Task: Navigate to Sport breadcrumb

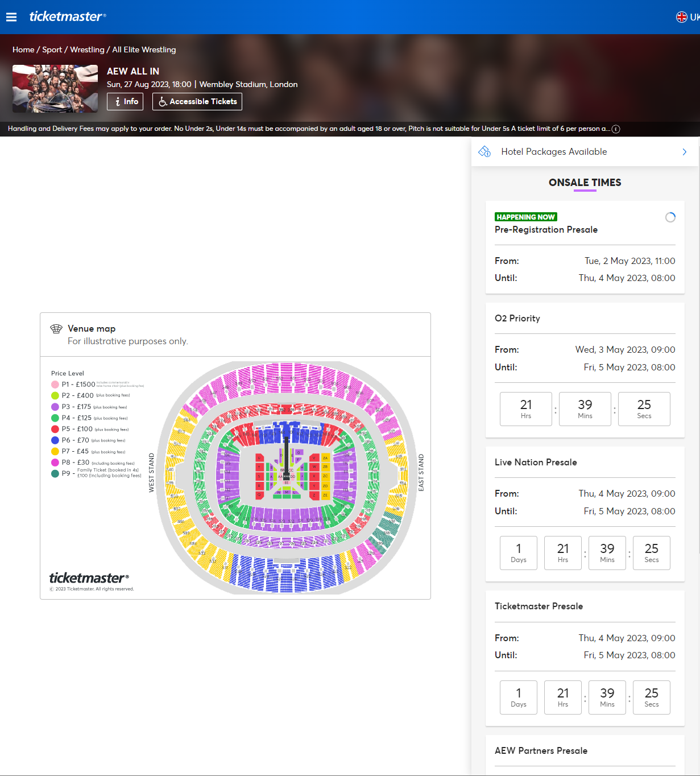Action: [52, 49]
